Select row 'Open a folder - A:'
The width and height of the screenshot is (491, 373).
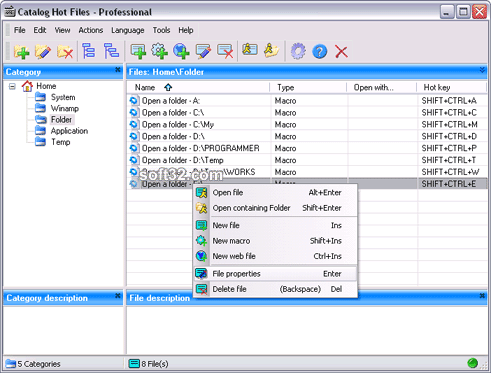click(307, 101)
